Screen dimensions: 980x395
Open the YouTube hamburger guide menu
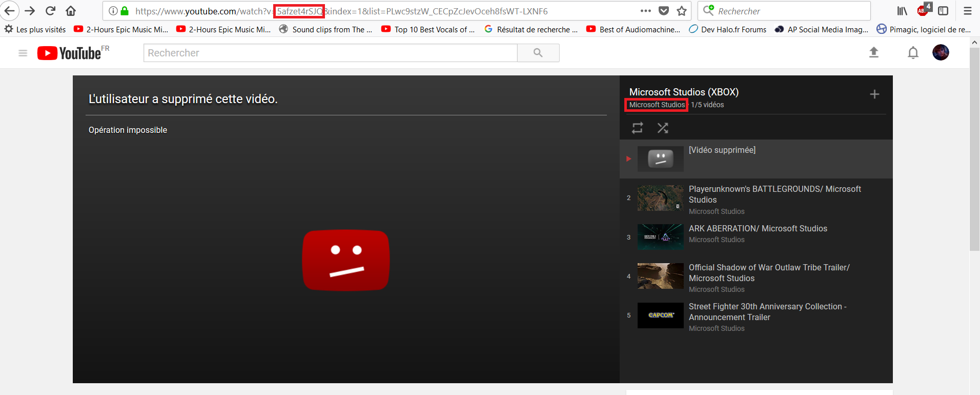pyautogui.click(x=23, y=53)
